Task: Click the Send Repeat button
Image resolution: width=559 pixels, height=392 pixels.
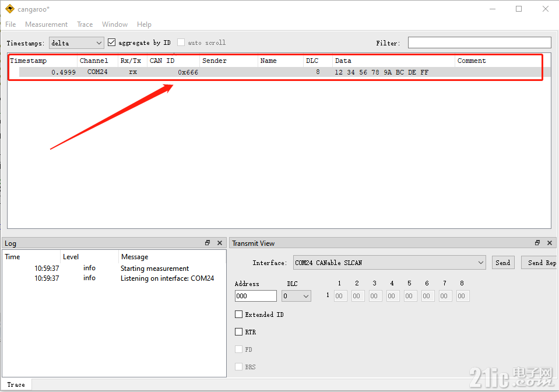Action: click(540, 263)
